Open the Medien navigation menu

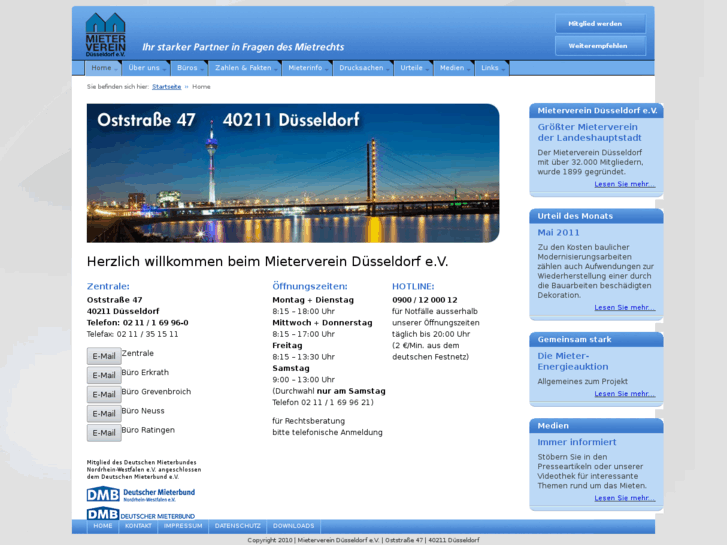[454, 68]
